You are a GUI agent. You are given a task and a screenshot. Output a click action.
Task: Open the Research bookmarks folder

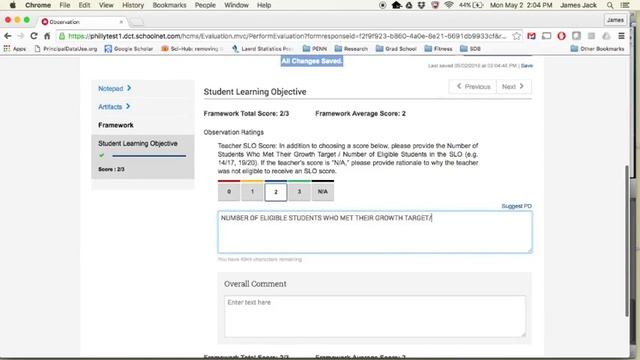pyautogui.click(x=351, y=49)
